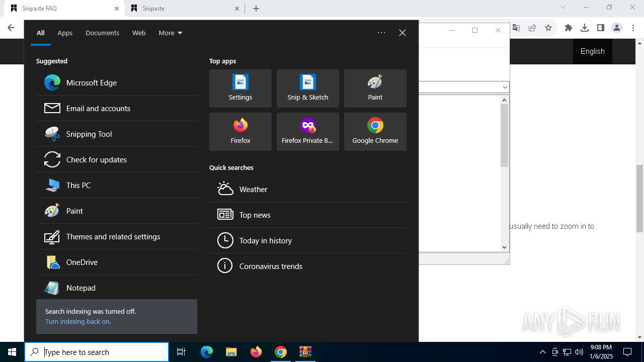Switch to Chrome on taskbar
This screenshot has width=644, height=362.
(281, 352)
